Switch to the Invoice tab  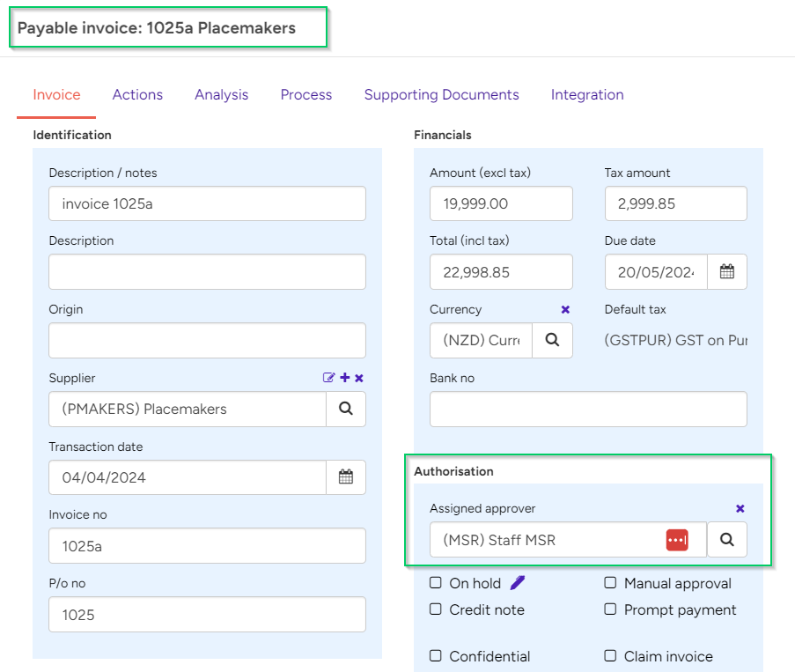coord(56,95)
